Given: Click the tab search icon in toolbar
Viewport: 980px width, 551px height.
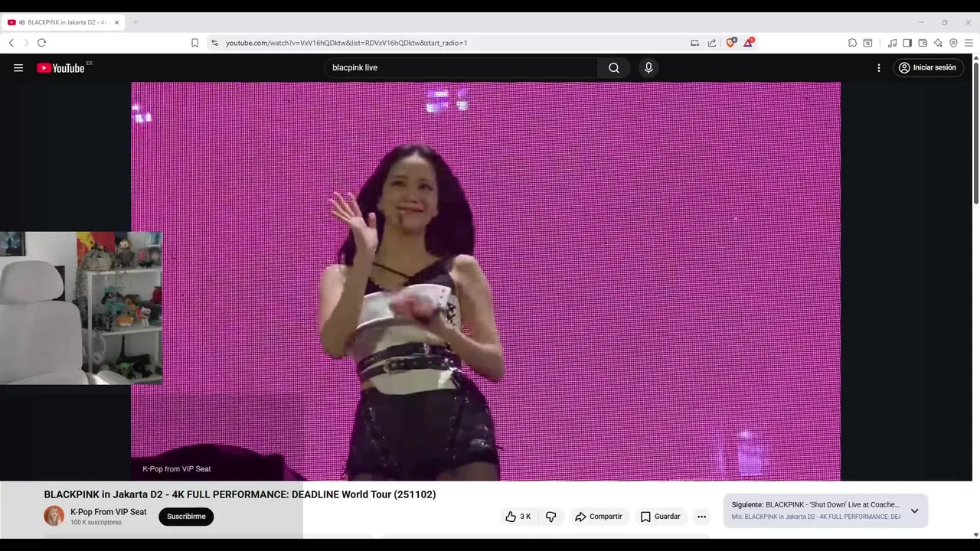Looking at the screenshot, I should point(867,43).
